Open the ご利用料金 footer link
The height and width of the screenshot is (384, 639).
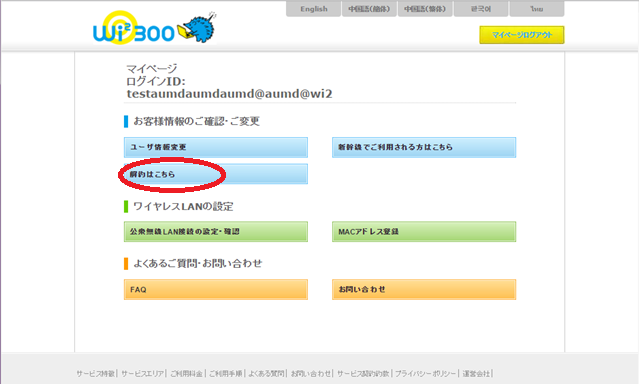point(186,373)
